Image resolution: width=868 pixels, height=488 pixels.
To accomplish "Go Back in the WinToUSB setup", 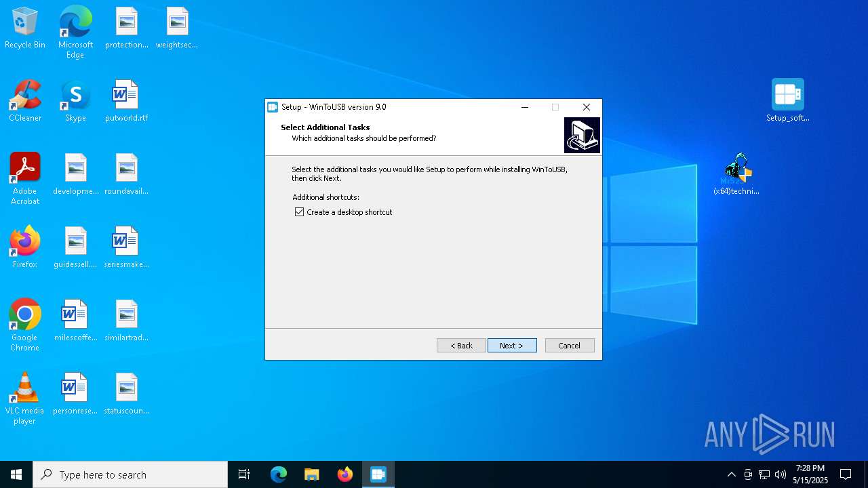I will point(461,346).
